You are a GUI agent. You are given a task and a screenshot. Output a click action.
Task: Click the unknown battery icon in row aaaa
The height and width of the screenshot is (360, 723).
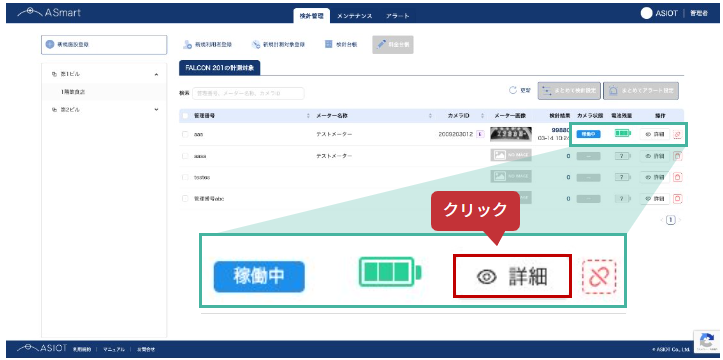pyautogui.click(x=622, y=156)
